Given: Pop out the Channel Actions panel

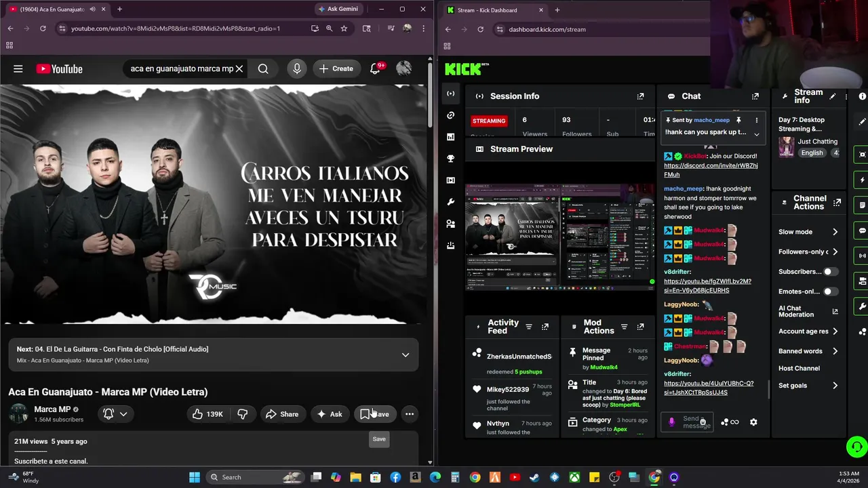Looking at the screenshot, I should click(x=837, y=203).
